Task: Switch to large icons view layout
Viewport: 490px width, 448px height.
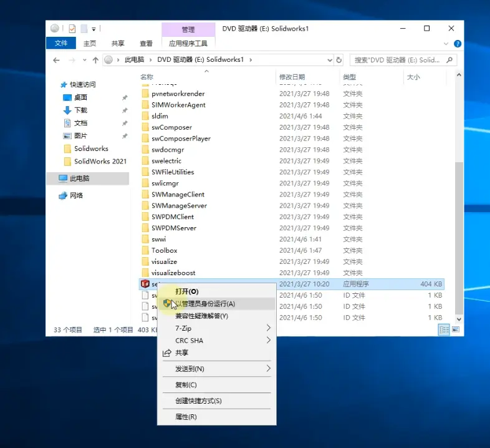Action: [456, 329]
